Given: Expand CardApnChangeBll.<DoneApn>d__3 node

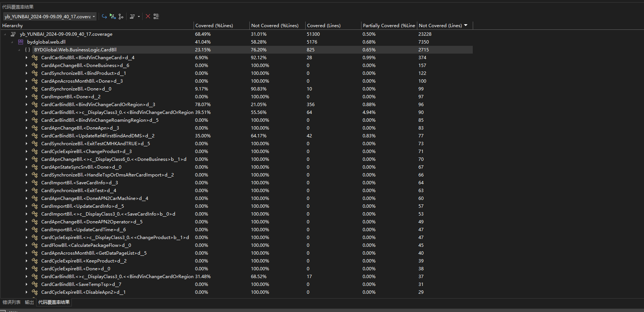Looking at the screenshot, I should (26, 128).
